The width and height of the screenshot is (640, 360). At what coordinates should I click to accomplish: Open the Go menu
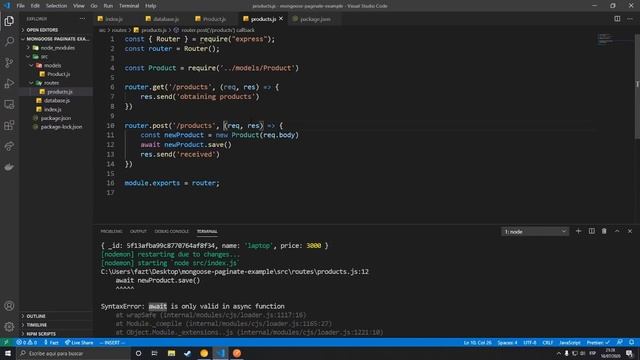[94, 6]
